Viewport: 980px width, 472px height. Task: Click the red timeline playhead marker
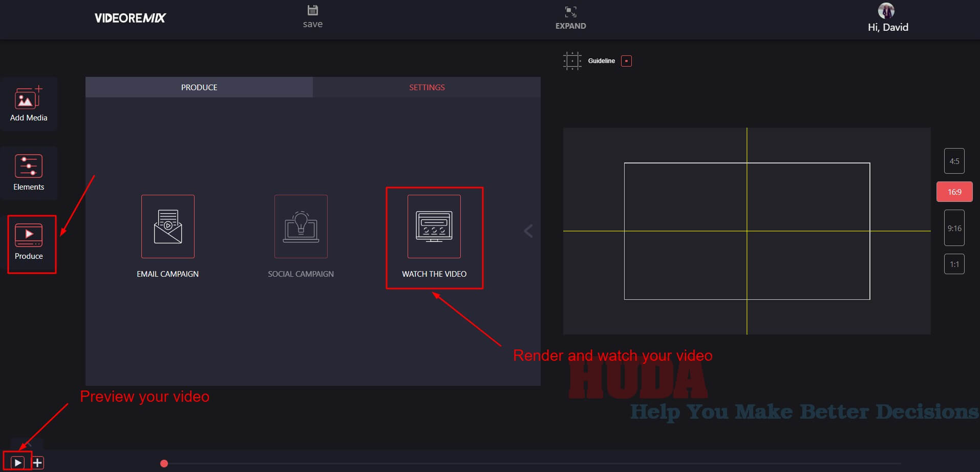point(164,463)
